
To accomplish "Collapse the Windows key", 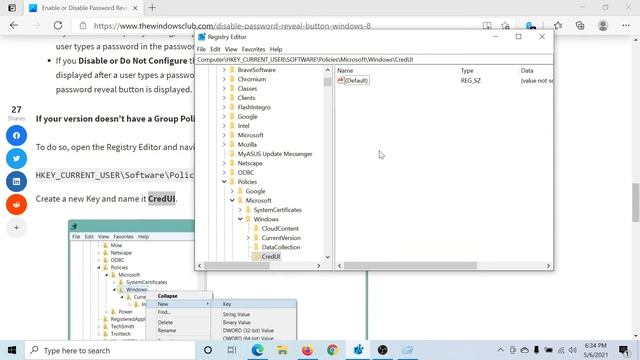I will tap(240, 219).
